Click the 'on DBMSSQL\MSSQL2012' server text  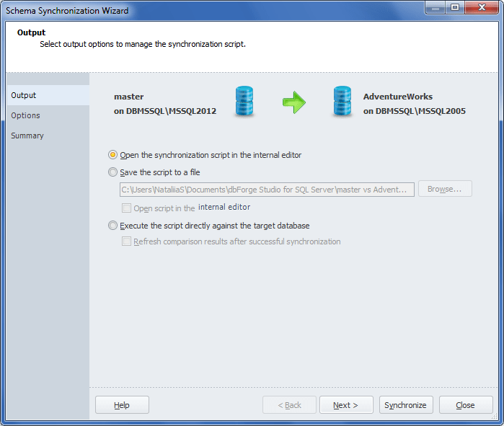pos(165,111)
